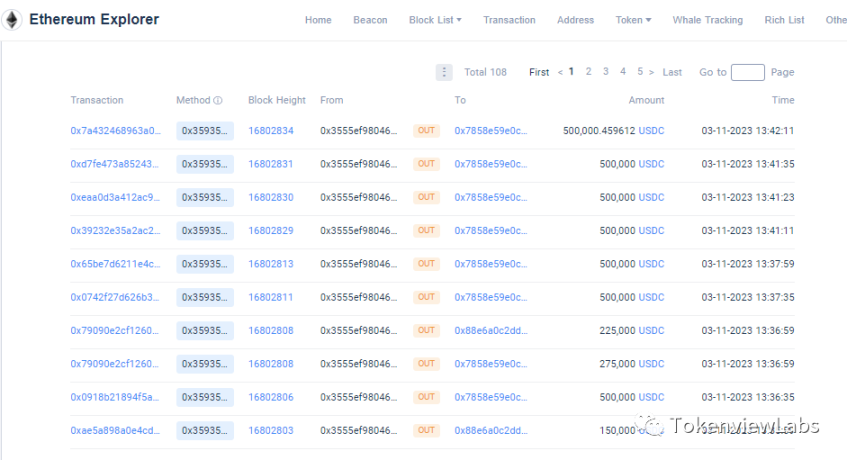
Task: Expand the Token dropdown menu
Action: point(633,20)
